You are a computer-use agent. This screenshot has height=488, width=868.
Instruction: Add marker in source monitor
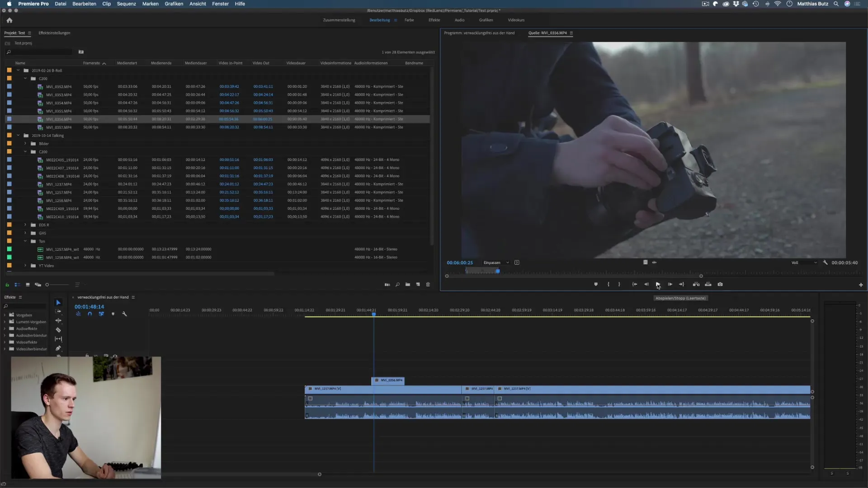point(596,284)
